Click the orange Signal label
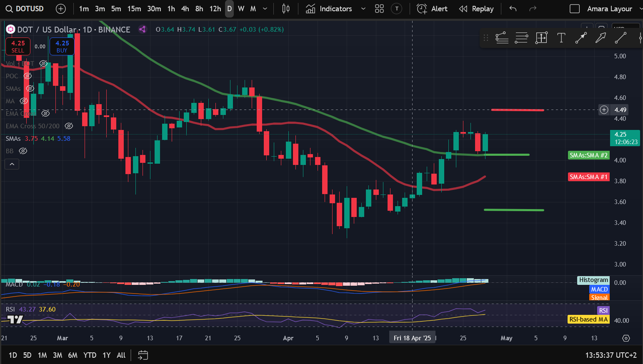Screen dimensions: 643x364 coord(599,297)
